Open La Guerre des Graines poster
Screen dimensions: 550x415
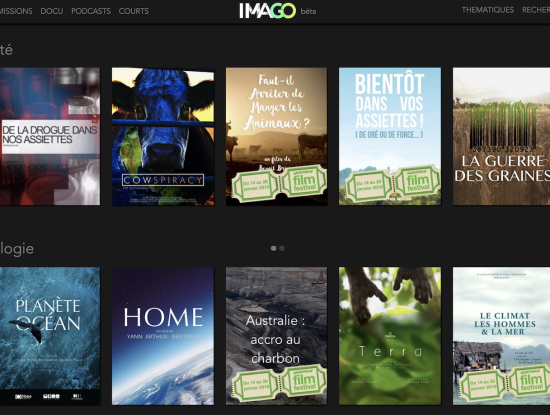(501, 136)
